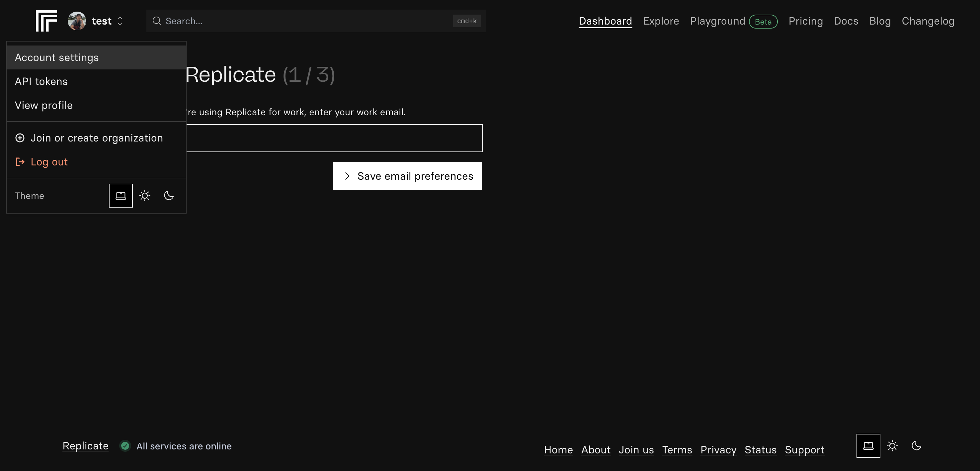This screenshot has height=471, width=980.
Task: Collapse the test account switcher chevron
Action: pos(120,21)
